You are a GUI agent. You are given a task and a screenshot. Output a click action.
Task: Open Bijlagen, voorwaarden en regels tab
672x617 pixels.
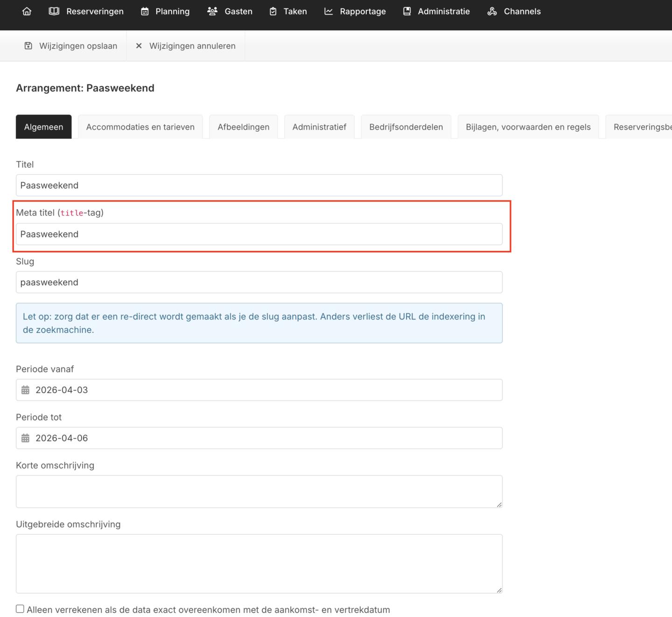point(528,127)
